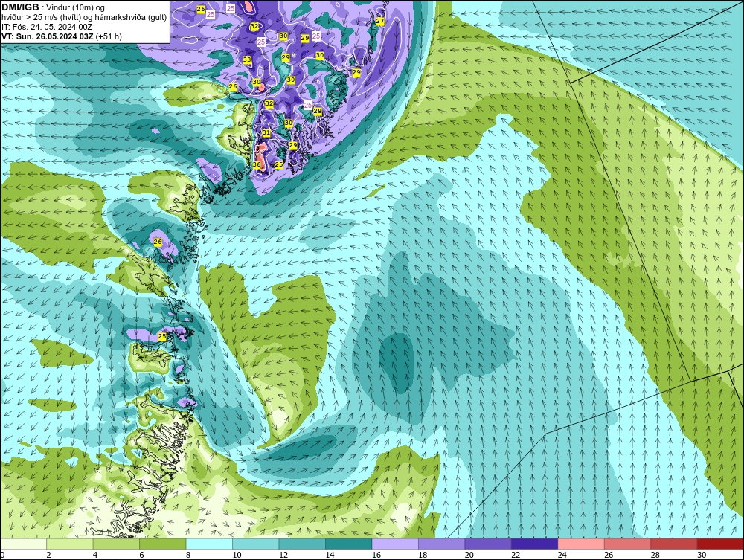Pick the light purple 18–20 m/s legend swatch
744x560 pixels.
click(442, 544)
